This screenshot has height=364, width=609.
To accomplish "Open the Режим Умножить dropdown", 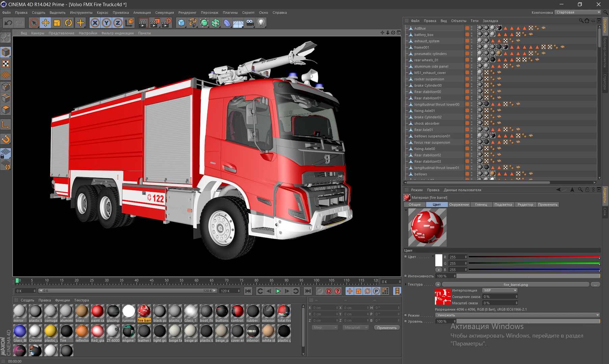I will pos(518,315).
